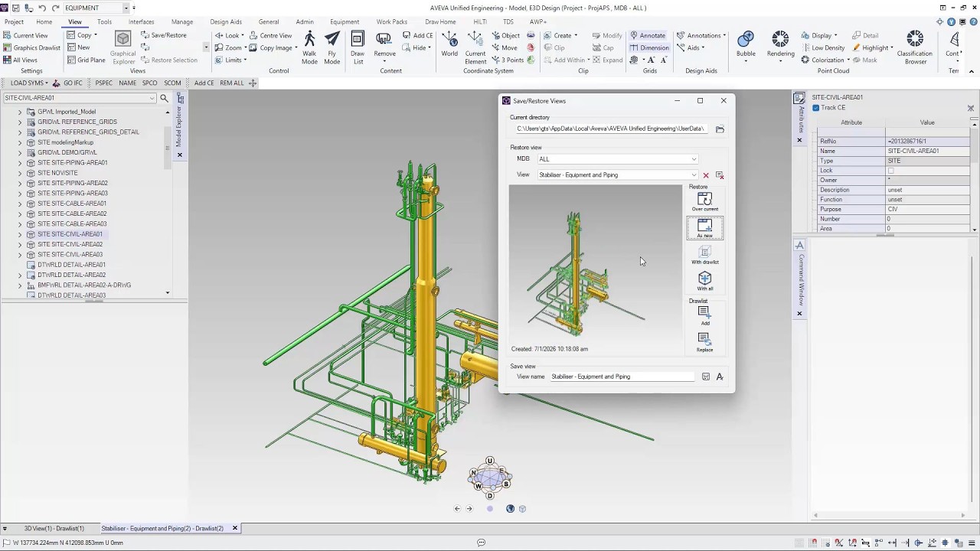
Task: Expand the GPWL Imported_Model tree node
Action: click(20, 112)
